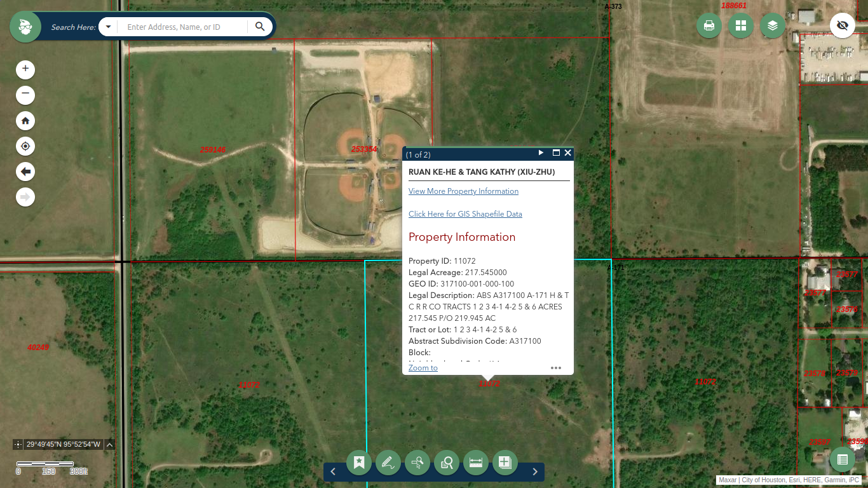Click the owner name RUAN KE-HE & TANG KATHY

[482, 172]
